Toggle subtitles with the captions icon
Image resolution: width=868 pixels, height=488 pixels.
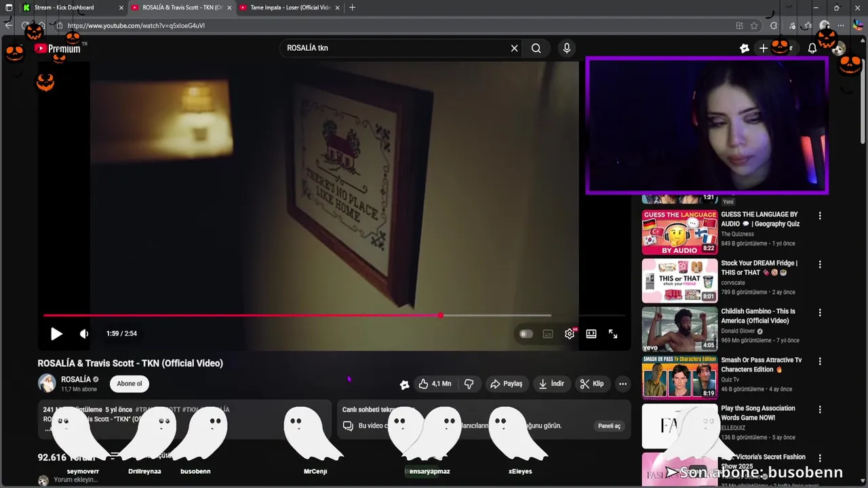pyautogui.click(x=548, y=333)
